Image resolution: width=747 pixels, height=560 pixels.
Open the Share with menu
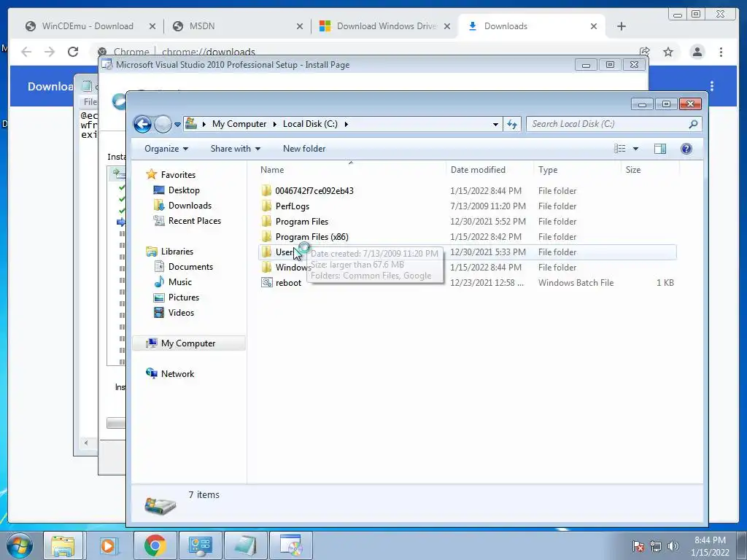click(x=236, y=149)
